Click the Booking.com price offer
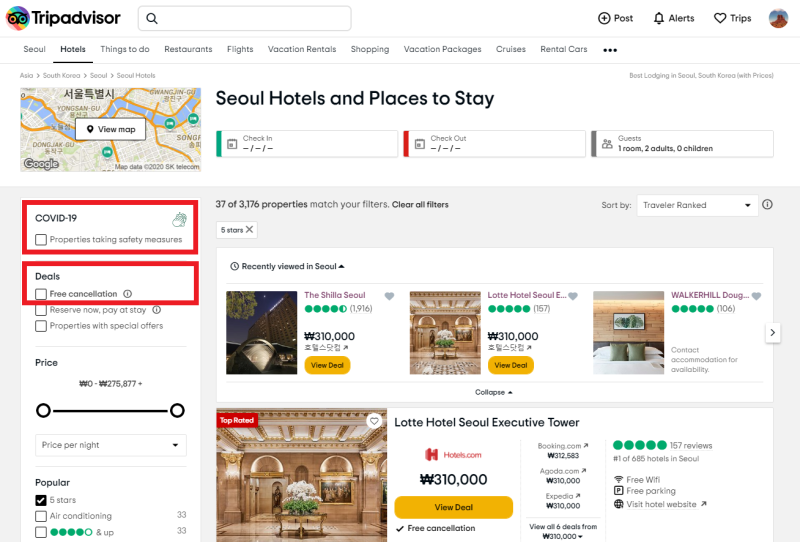The image size is (800, 542). click(563, 451)
